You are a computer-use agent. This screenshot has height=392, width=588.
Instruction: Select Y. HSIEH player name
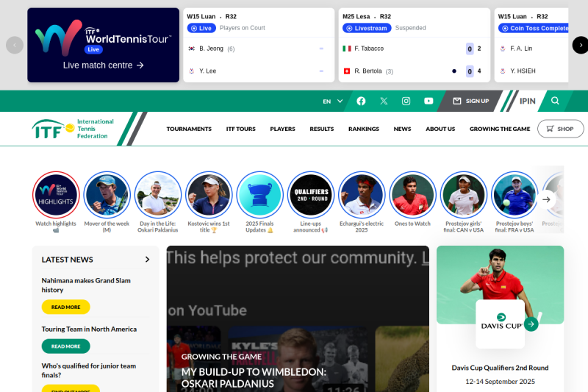click(x=523, y=71)
